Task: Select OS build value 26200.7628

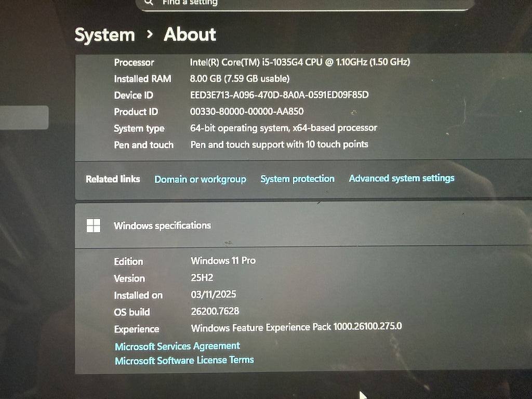Action: [215, 311]
